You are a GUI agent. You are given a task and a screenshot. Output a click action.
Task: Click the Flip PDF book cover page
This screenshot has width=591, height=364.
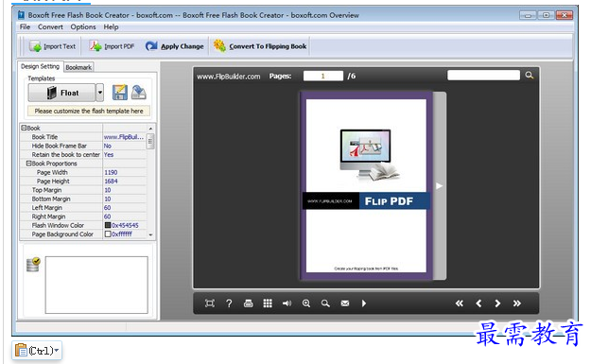pos(366,185)
